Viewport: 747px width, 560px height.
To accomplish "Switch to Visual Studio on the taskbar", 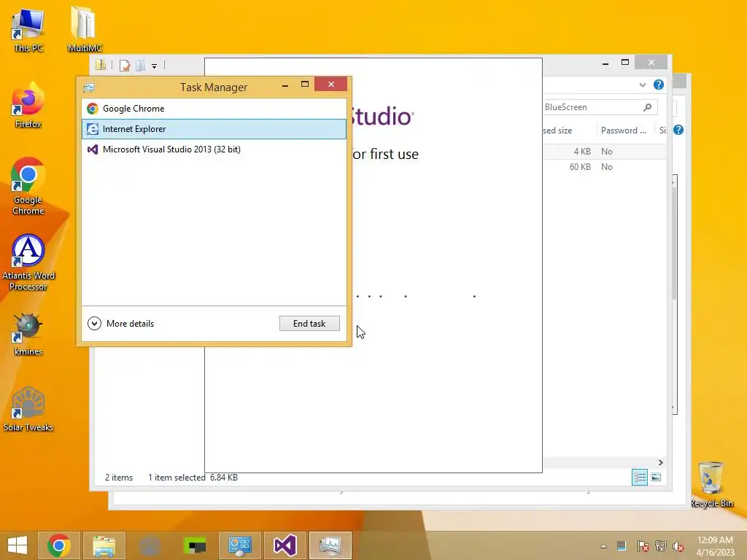I will (285, 545).
